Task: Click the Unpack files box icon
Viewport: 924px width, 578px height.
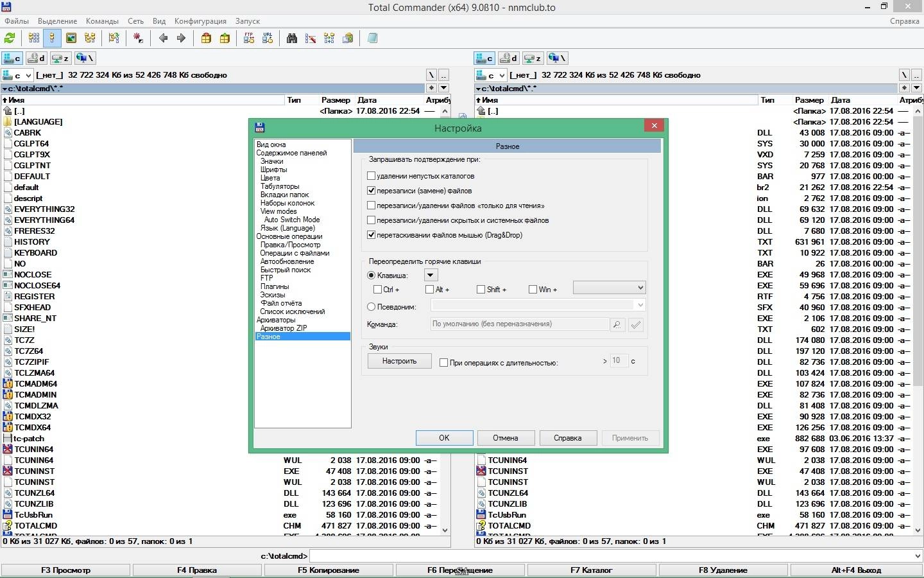Action: point(225,39)
